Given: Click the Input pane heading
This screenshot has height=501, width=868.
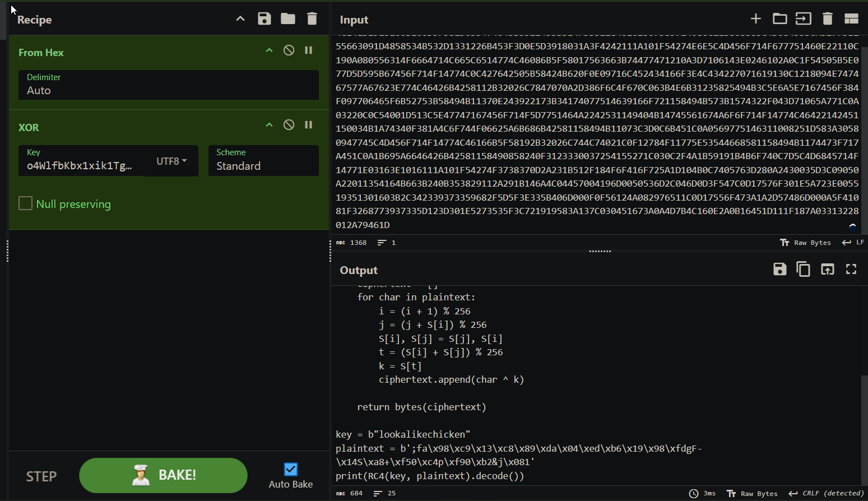Looking at the screenshot, I should click(x=354, y=20).
